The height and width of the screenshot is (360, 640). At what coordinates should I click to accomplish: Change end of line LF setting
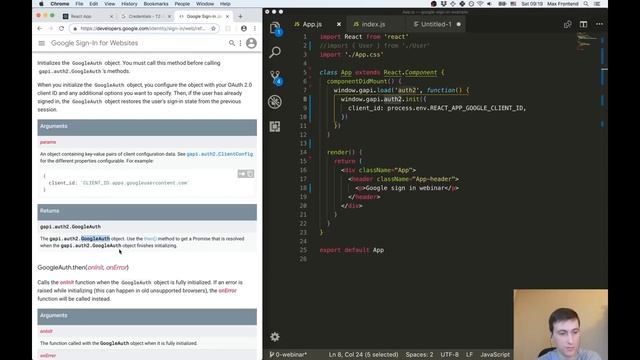469,354
